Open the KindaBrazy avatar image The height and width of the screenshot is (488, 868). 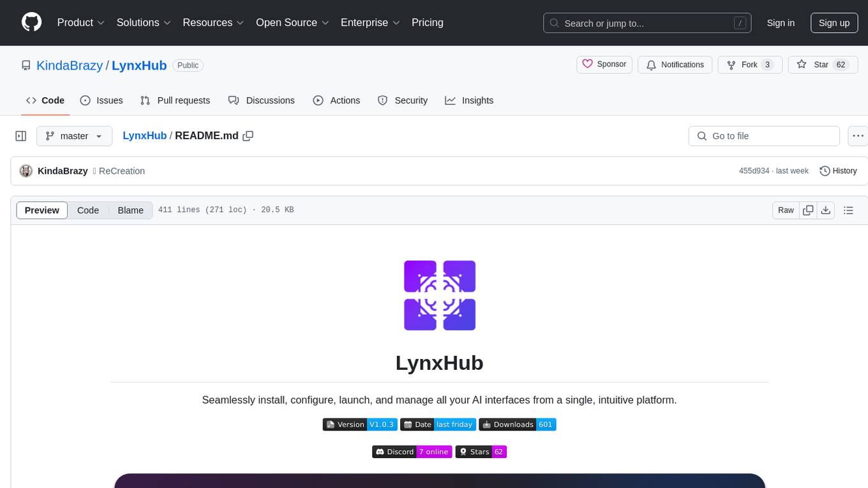coord(26,171)
